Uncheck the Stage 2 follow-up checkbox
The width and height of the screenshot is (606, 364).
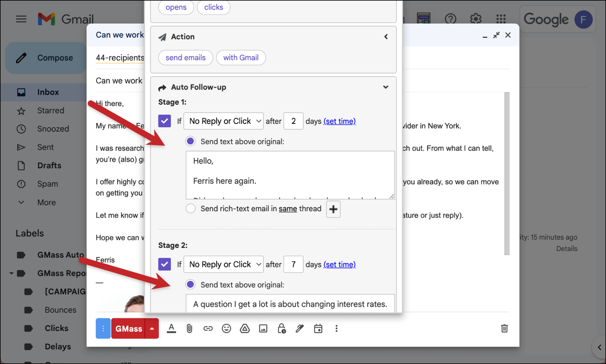coord(165,264)
